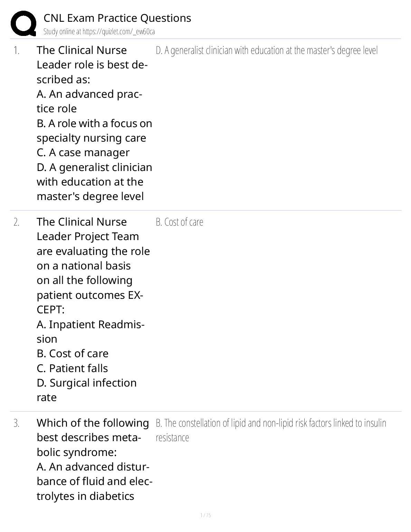Click option 'C. Patient falls'

pos(72,368)
